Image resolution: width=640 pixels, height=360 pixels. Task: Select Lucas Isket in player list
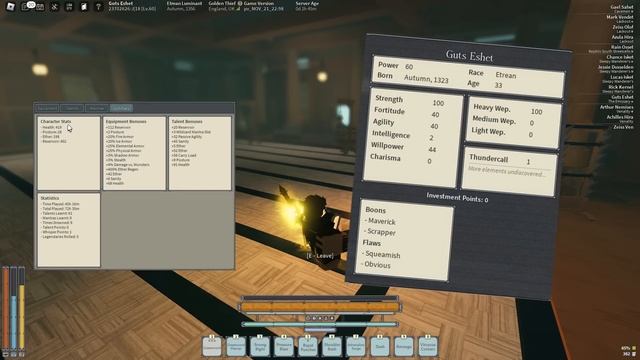622,77
